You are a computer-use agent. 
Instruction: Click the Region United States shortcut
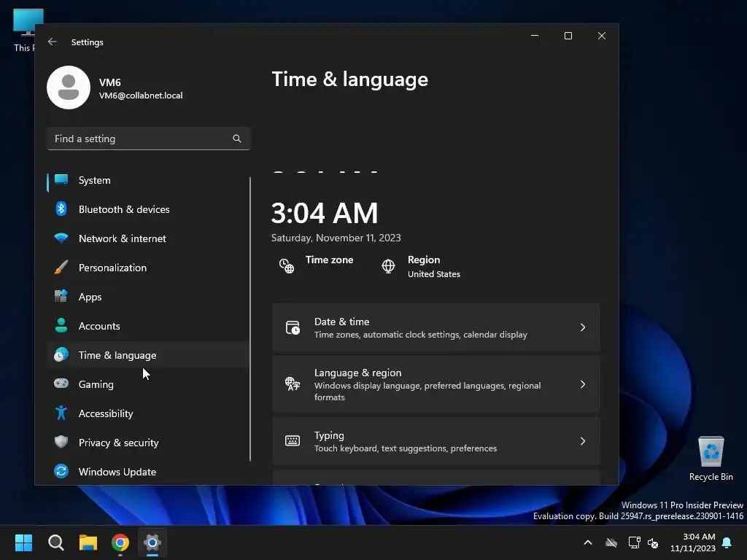[433, 267]
